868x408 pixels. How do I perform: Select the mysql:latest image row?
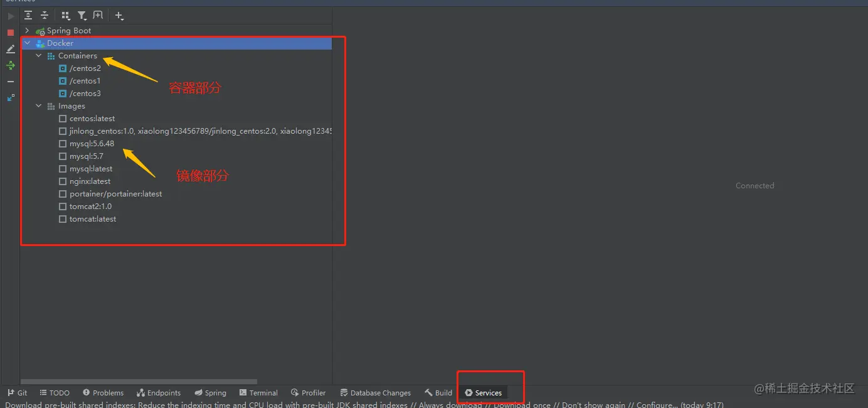click(x=176, y=169)
